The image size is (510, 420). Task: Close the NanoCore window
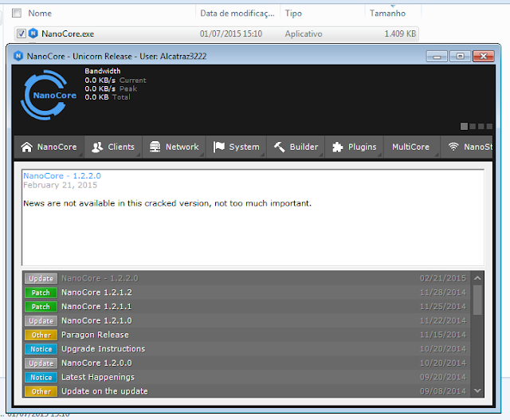point(484,57)
